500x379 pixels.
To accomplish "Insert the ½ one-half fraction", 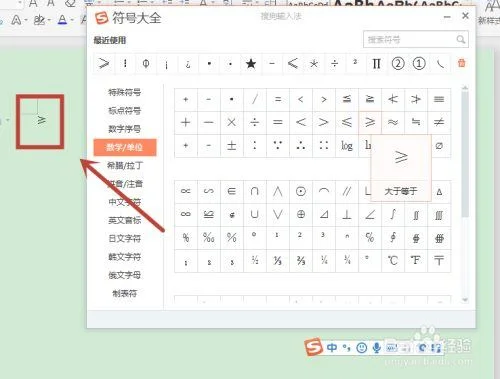I will point(255,261).
